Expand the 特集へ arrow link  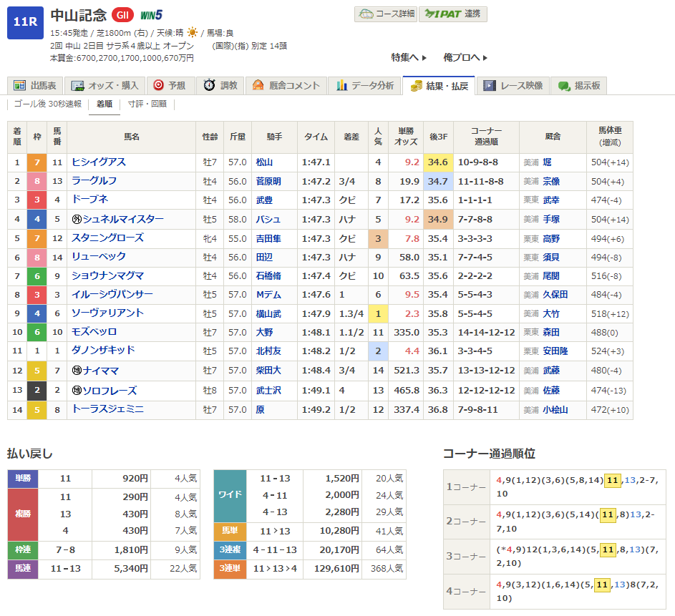(x=409, y=57)
